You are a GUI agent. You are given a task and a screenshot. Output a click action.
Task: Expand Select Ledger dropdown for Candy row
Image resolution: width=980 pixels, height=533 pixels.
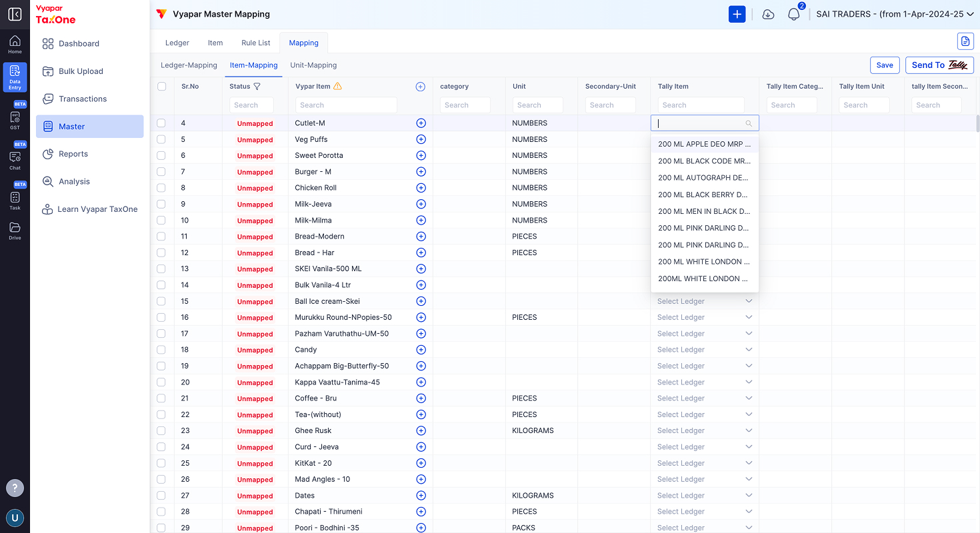tap(705, 350)
